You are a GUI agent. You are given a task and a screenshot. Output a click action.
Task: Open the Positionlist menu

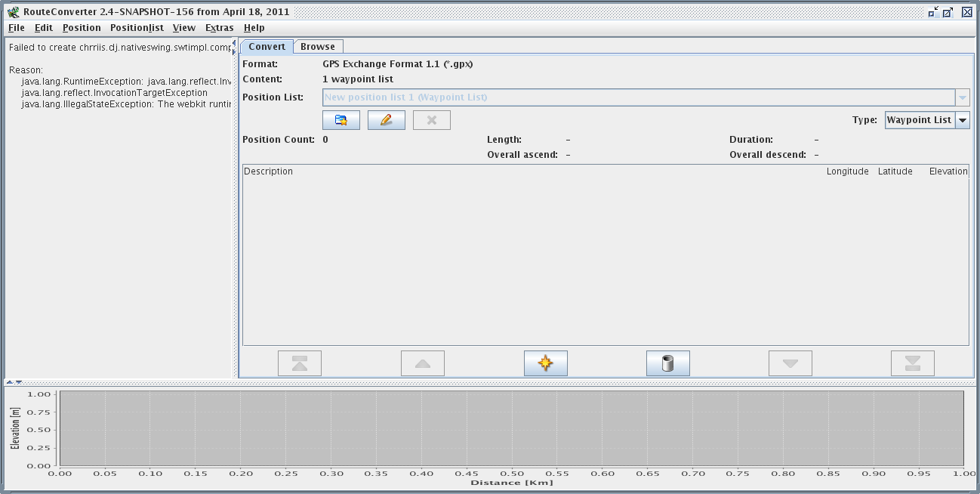(137, 28)
